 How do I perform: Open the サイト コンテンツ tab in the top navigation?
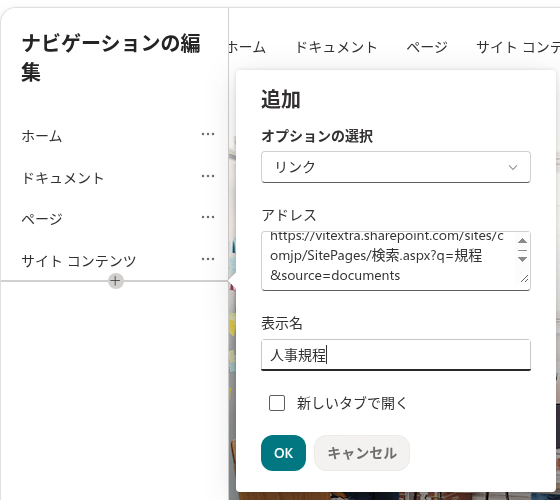[x=518, y=47]
